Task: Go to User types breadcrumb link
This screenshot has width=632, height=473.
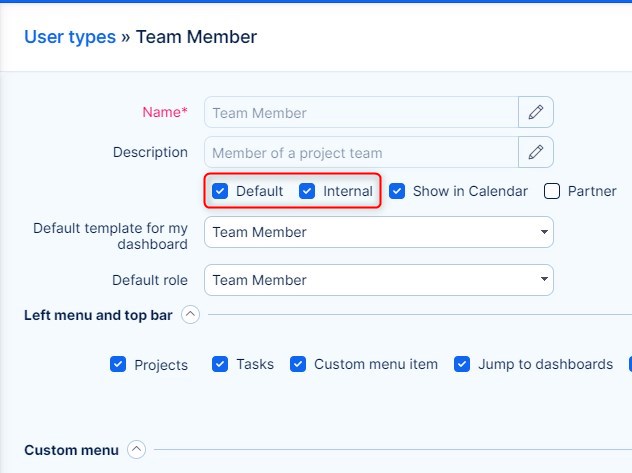Action: click(x=70, y=37)
